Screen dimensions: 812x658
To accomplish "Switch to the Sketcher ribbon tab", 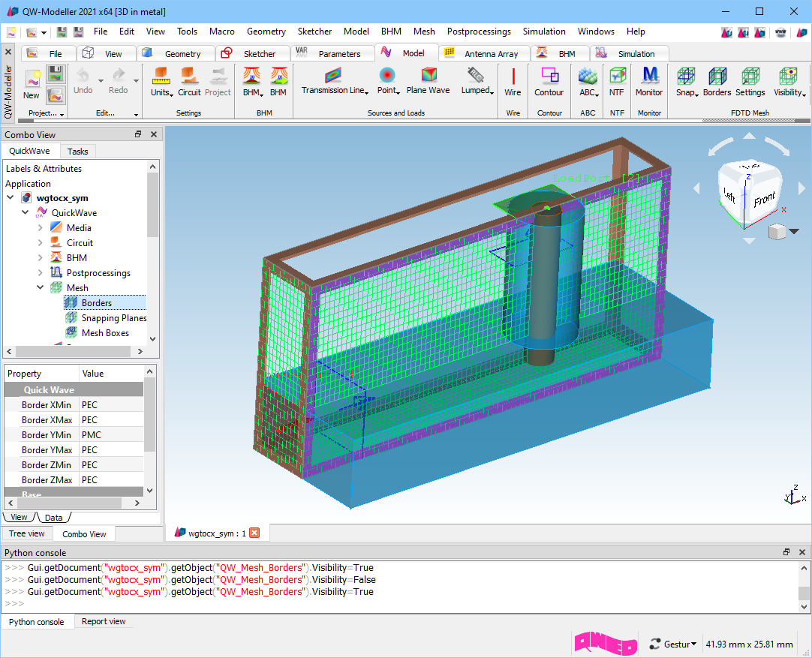I will (x=252, y=54).
